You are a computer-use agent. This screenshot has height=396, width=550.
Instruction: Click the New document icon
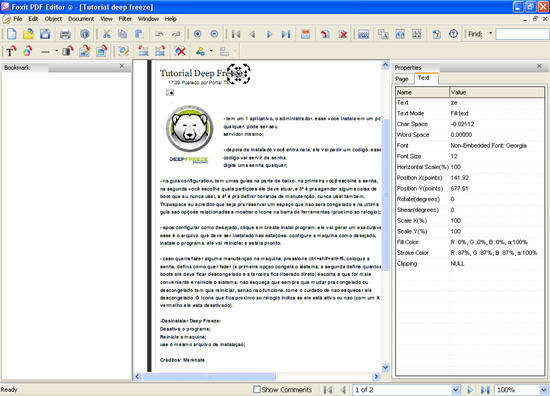[12, 34]
